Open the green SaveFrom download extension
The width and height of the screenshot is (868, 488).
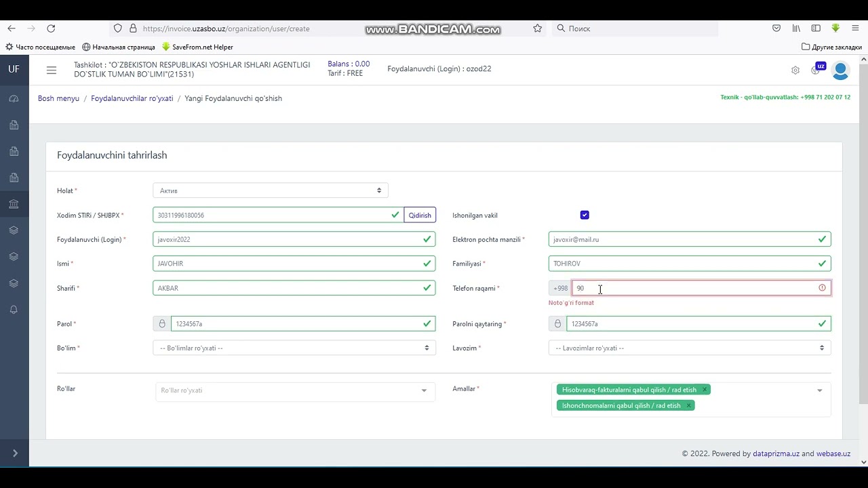click(835, 28)
